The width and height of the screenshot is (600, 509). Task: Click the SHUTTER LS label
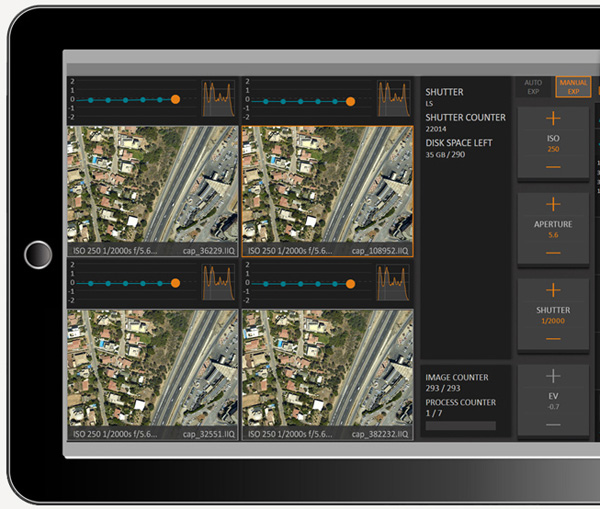(x=429, y=104)
